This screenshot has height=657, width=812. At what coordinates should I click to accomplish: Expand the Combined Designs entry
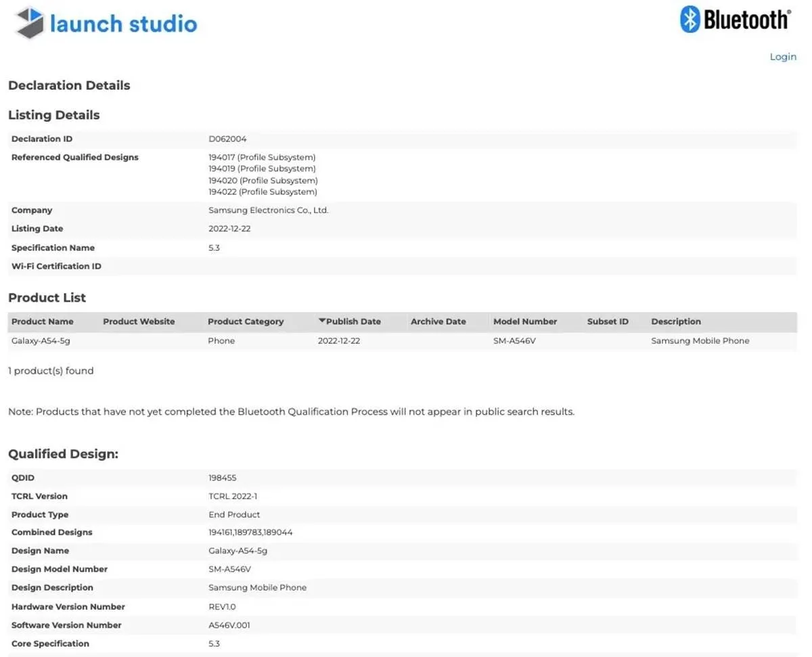(x=250, y=532)
